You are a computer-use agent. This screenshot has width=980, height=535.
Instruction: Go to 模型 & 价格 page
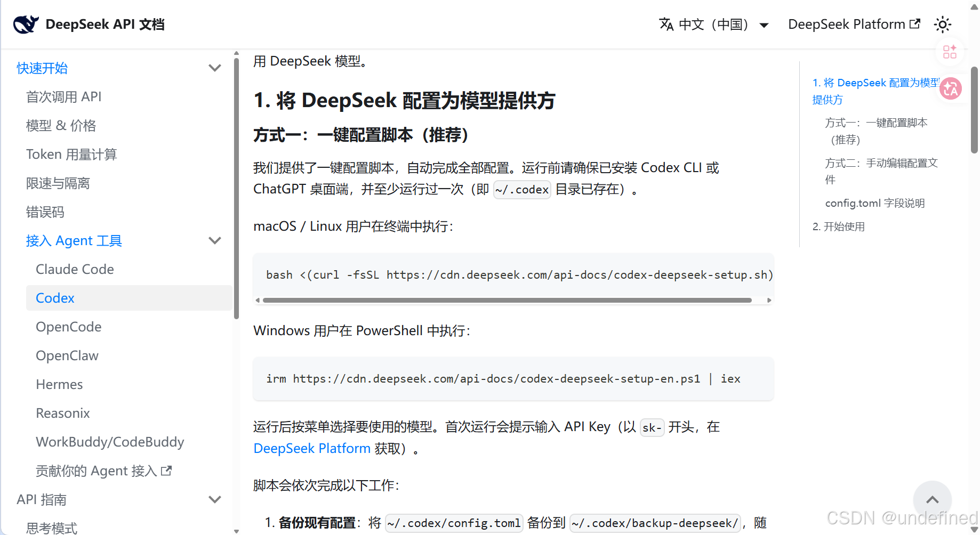[x=61, y=126]
